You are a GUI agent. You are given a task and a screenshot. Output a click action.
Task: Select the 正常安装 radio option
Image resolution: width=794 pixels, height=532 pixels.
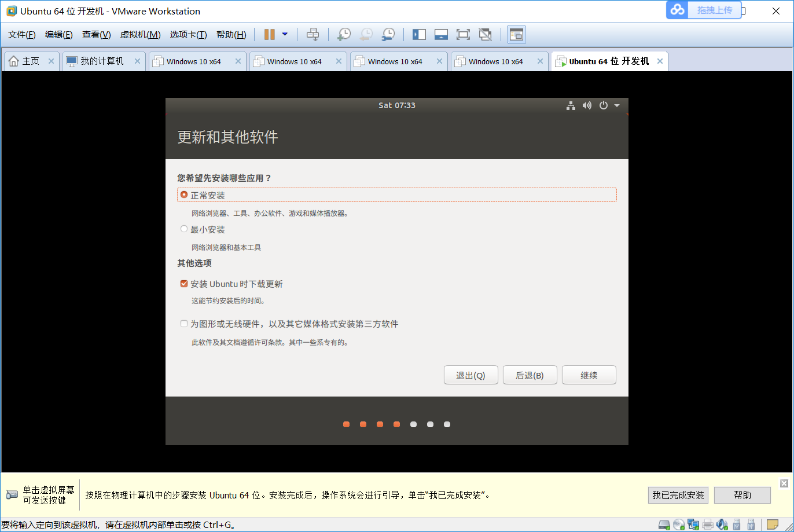[184, 195]
